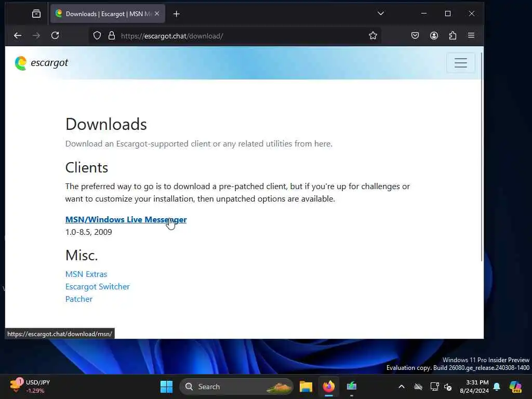Select the Downloads | Escargot tab
The width and height of the screenshot is (532, 399).
tap(108, 14)
